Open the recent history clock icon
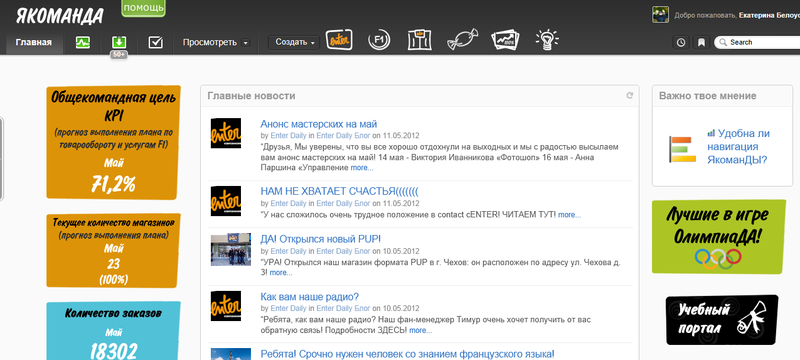This screenshot has width=800, height=360. point(681,42)
